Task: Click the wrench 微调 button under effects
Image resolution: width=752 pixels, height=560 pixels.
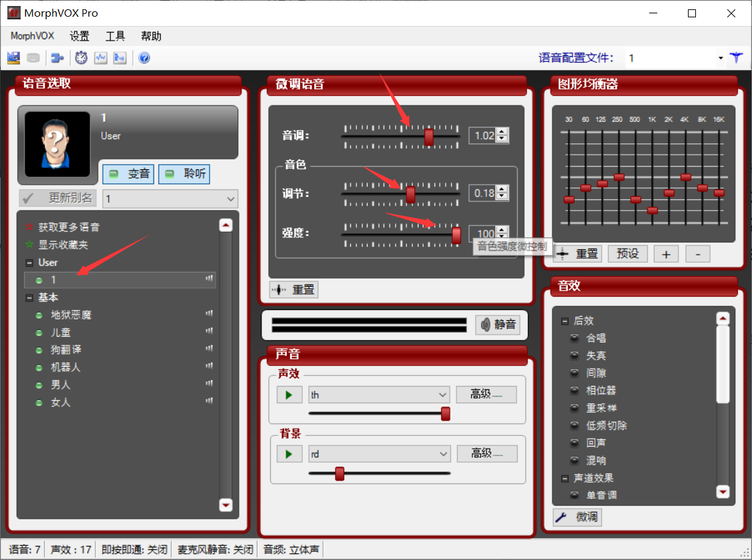Action: [577, 517]
